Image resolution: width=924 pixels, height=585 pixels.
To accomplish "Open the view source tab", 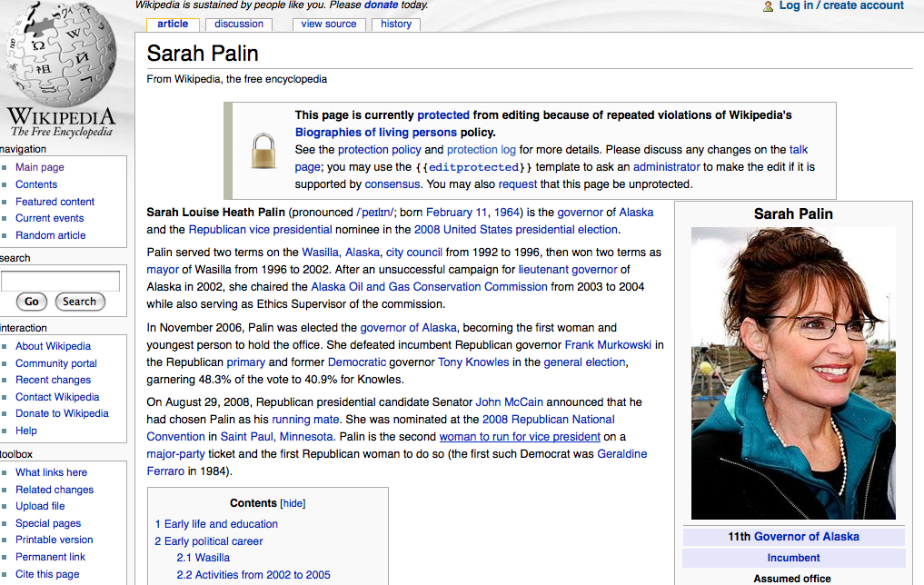I will 329,25.
